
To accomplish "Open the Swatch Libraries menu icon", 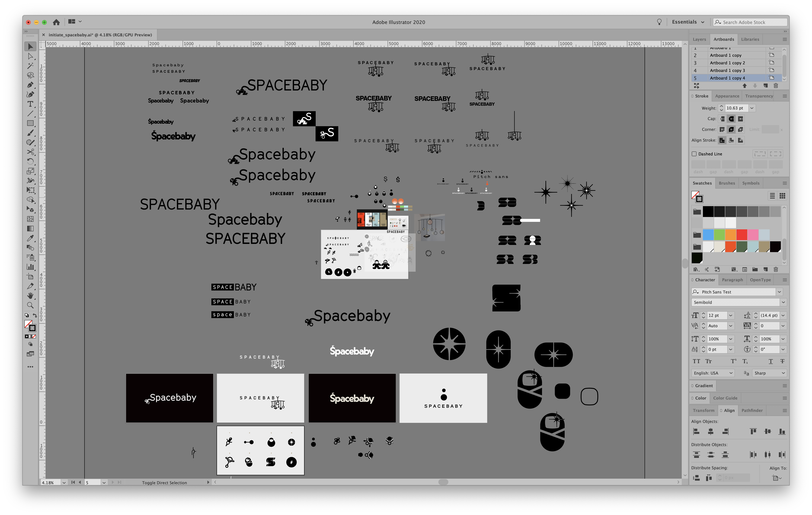I will (696, 269).
